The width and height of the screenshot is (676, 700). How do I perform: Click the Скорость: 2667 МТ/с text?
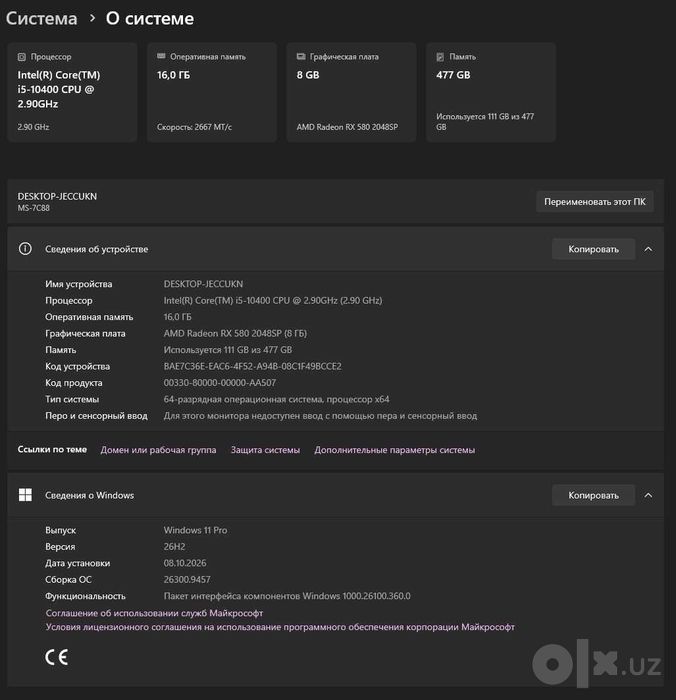(x=194, y=127)
